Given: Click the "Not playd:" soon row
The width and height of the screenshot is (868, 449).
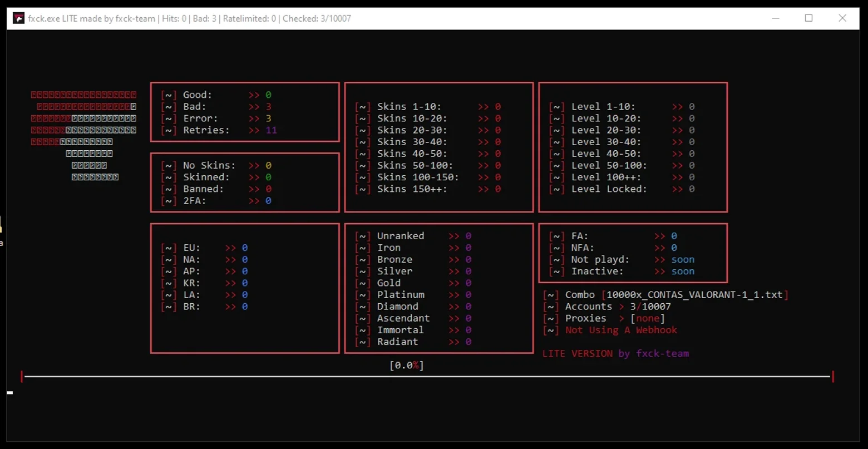Looking at the screenshot, I should [x=622, y=260].
